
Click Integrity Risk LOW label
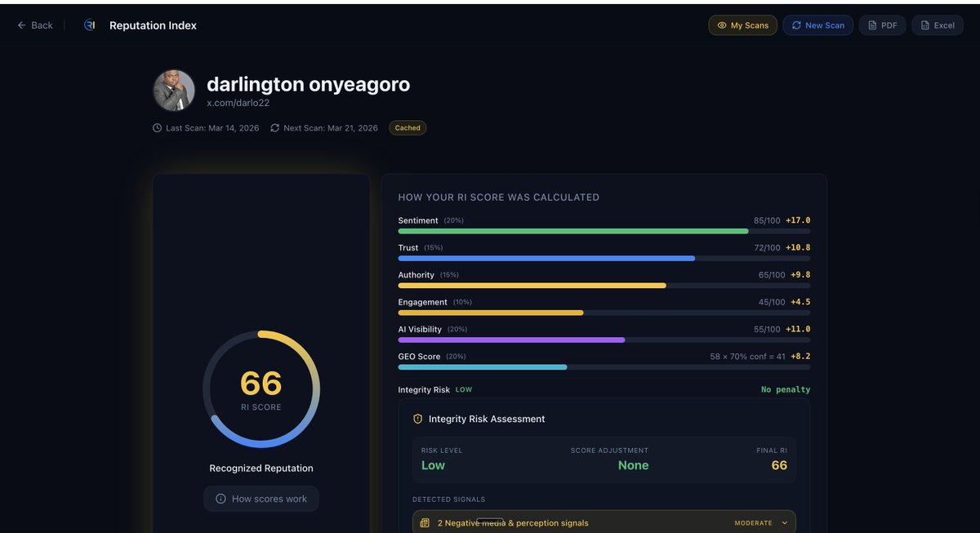[x=434, y=390]
